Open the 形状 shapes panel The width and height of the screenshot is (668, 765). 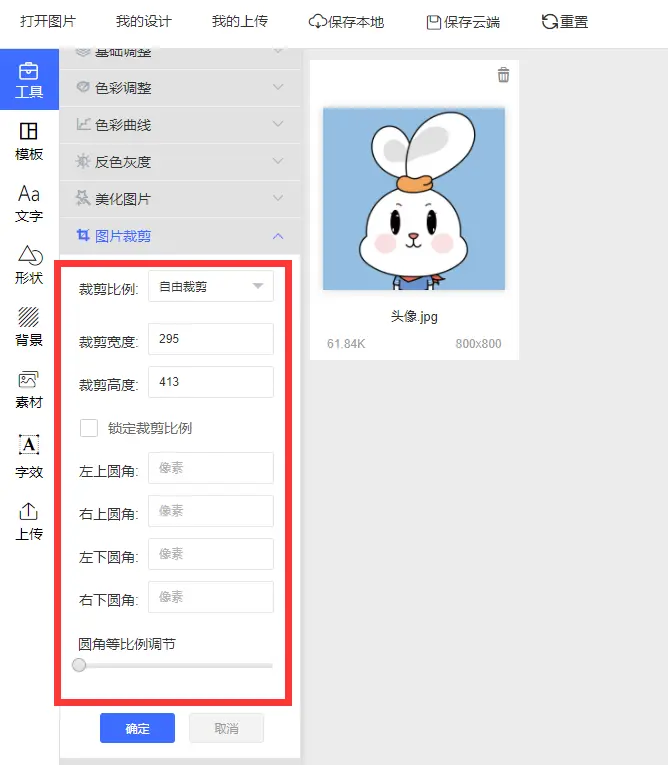pos(29,265)
